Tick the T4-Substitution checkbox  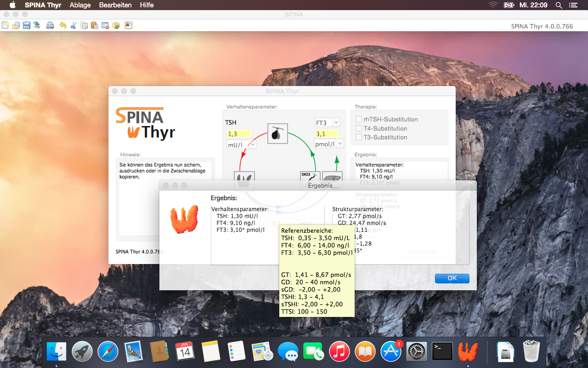click(x=359, y=128)
